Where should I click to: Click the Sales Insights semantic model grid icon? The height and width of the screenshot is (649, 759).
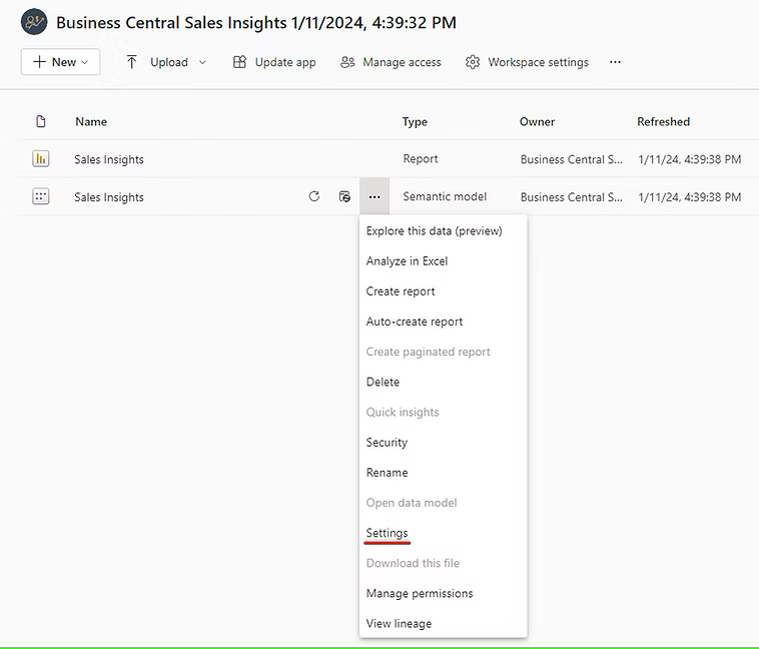40,197
